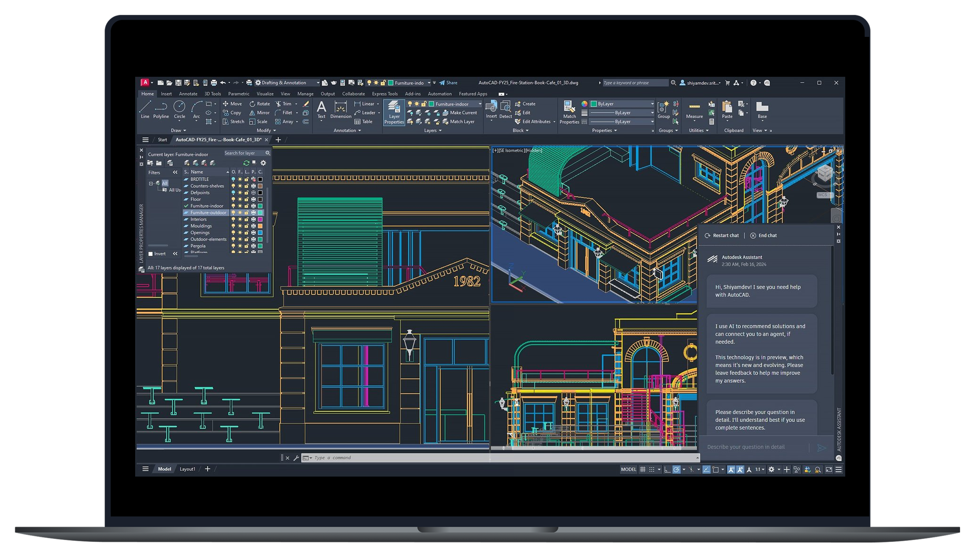Click the Dimension annotation tool
The image size is (980, 559).
click(x=340, y=109)
